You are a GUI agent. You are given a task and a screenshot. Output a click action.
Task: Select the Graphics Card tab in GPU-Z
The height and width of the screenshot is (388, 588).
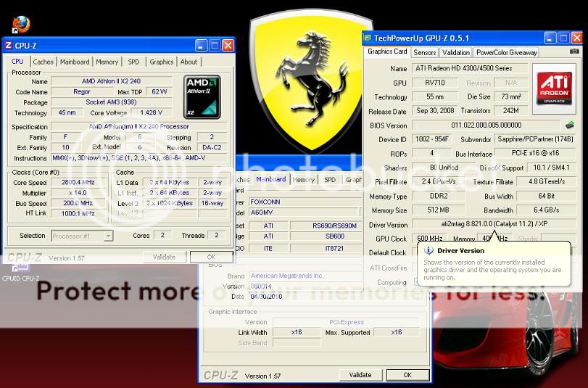[387, 51]
